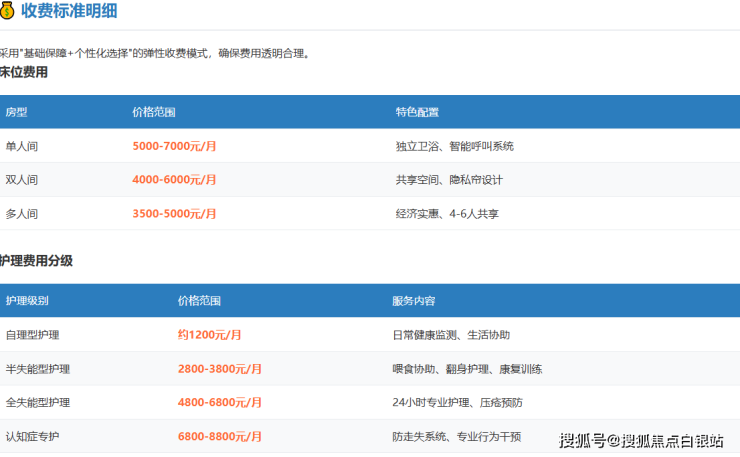Click the 多人间 row label
This screenshot has height=457, width=740.
22,214
